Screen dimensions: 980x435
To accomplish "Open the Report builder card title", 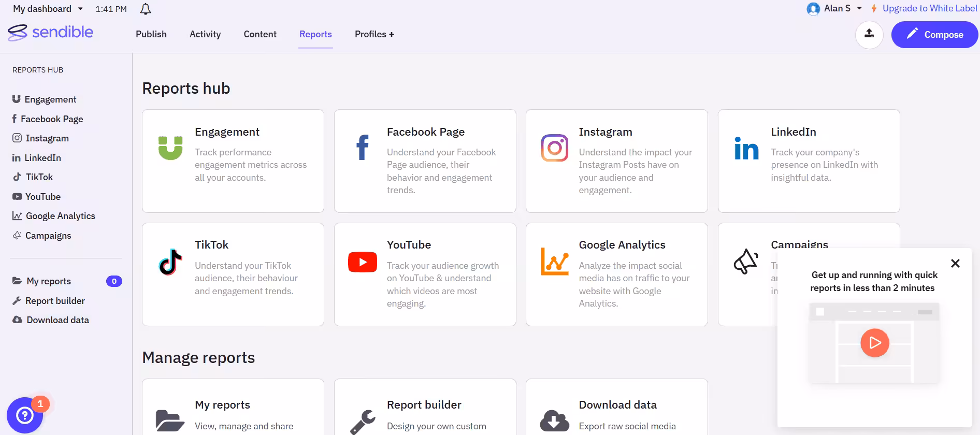I will [x=424, y=404].
